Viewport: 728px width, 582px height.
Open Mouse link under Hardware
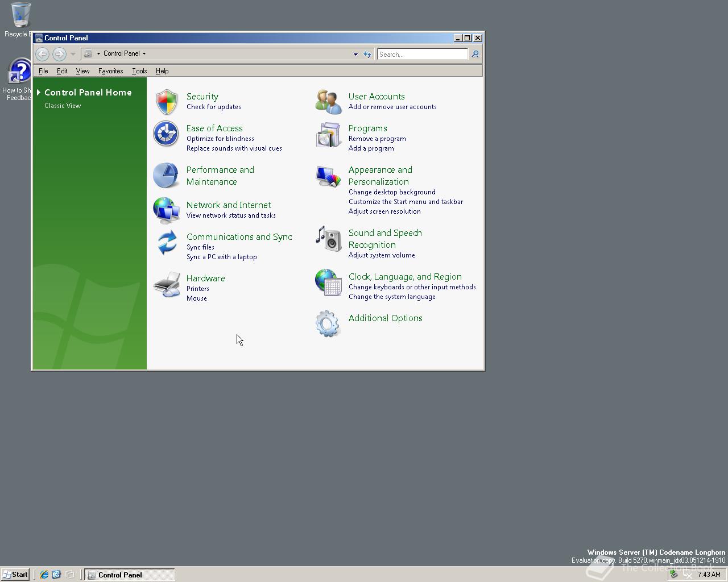tap(197, 298)
